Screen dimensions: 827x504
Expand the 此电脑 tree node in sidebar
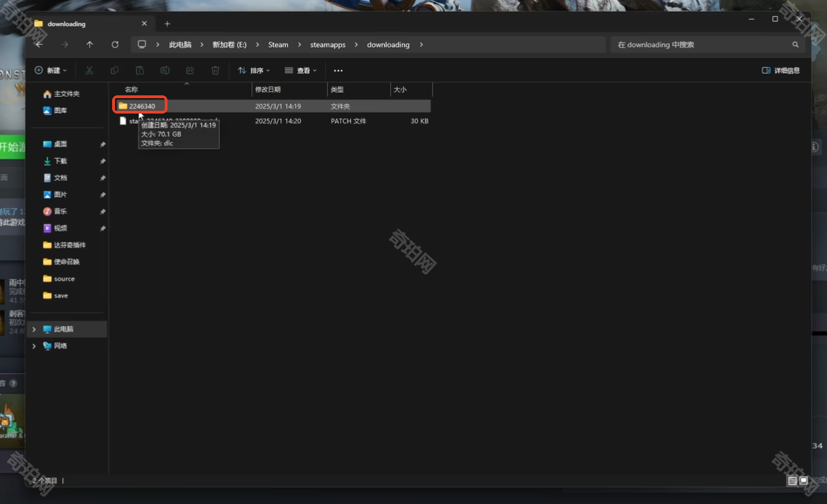pyautogui.click(x=34, y=329)
